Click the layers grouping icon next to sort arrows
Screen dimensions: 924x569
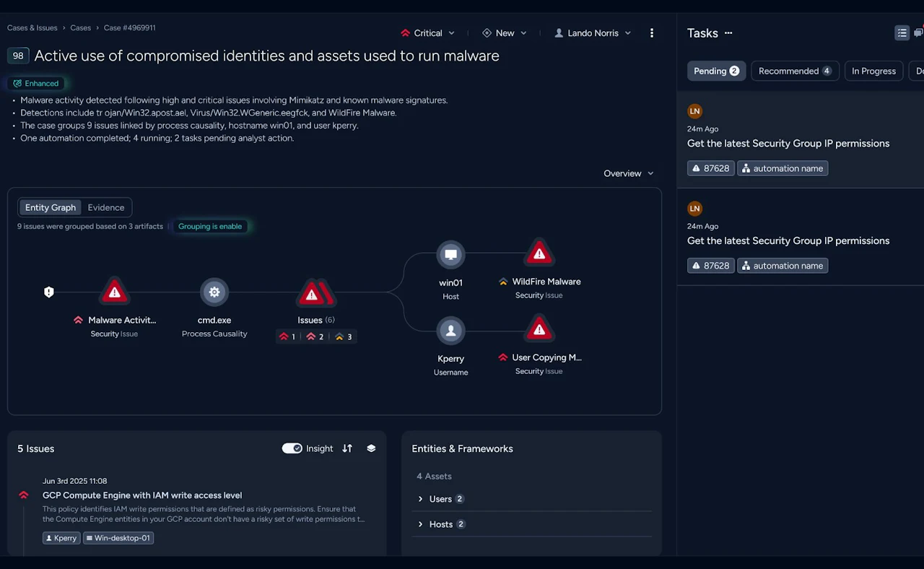pyautogui.click(x=371, y=448)
